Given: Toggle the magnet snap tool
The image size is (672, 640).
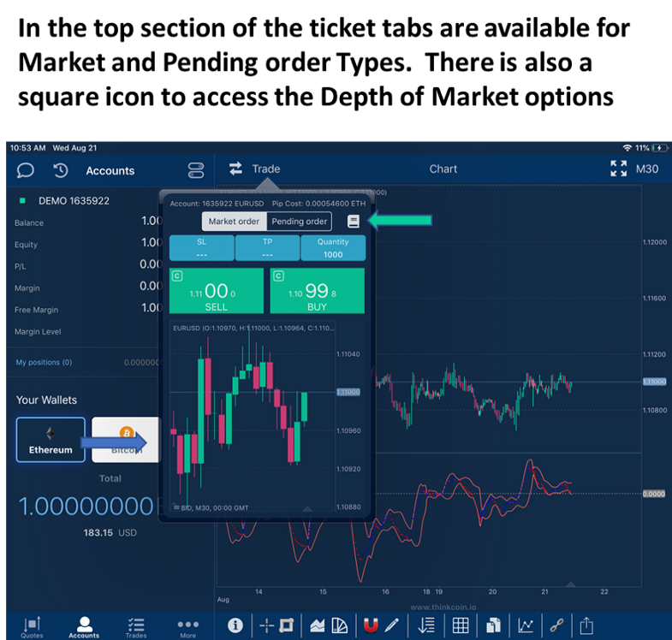Looking at the screenshot, I should pos(371,625).
